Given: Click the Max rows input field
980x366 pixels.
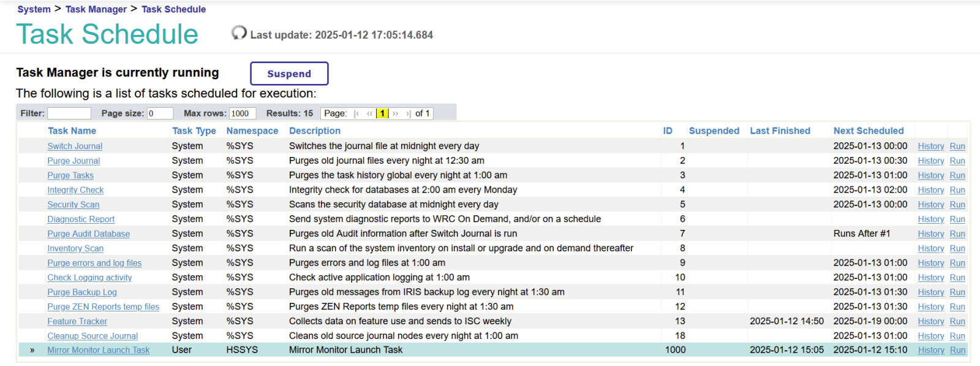Looking at the screenshot, I should point(242,113).
